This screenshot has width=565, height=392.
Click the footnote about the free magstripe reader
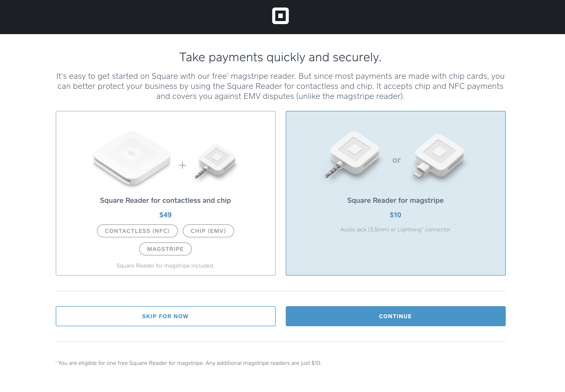pos(188,363)
